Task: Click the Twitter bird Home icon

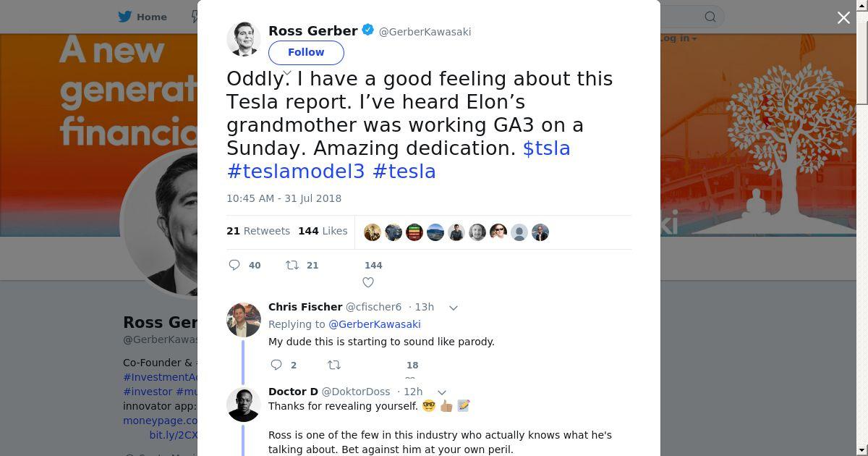Action: click(125, 17)
